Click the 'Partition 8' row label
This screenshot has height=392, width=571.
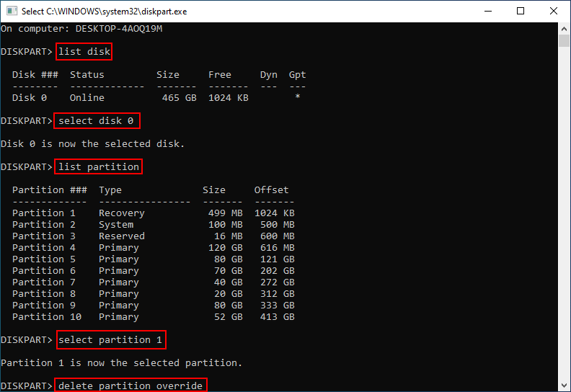tap(44, 294)
